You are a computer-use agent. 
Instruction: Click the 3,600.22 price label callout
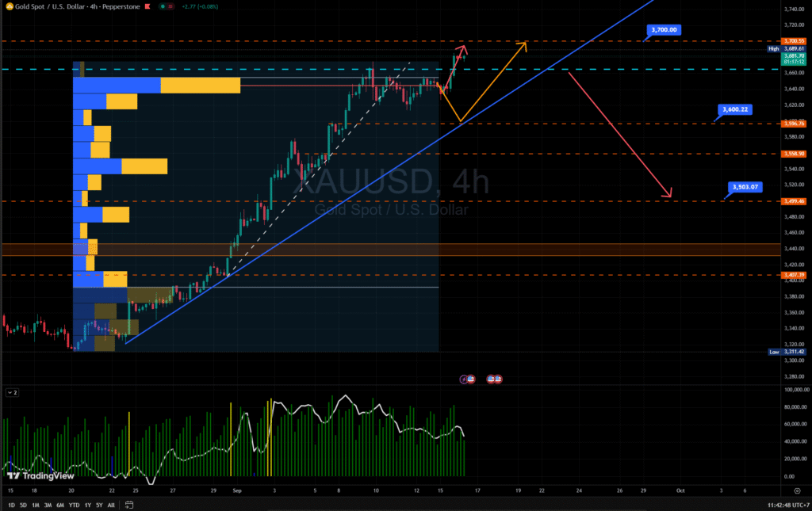[734, 109]
